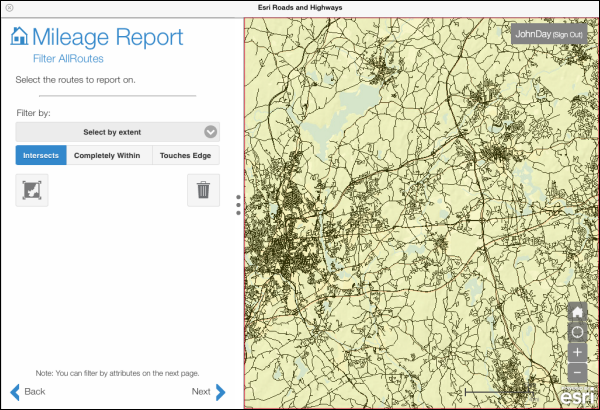Image resolution: width=600 pixels, height=410 pixels.
Task: Click the trash can delete icon
Action: [203, 189]
